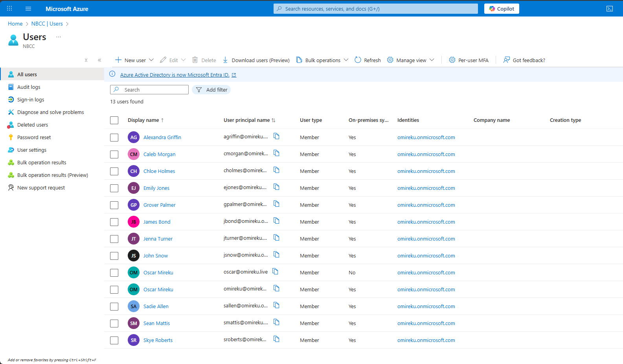The height and width of the screenshot is (364, 623).
Task: Go to Audit logs in sidebar
Action: point(29,87)
